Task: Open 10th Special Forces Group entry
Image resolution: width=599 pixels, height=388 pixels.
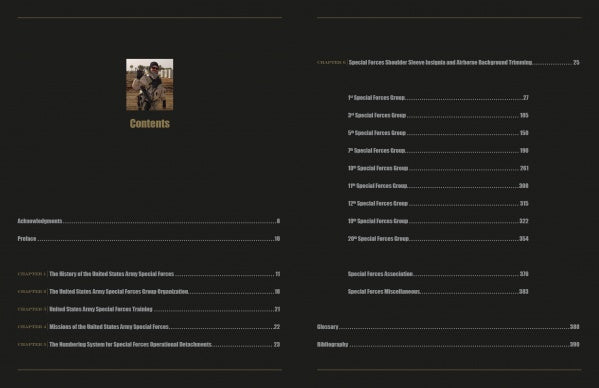Action: coord(438,168)
